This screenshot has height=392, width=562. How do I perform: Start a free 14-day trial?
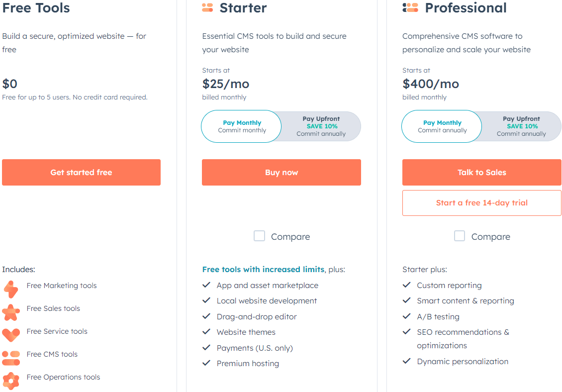tap(481, 203)
